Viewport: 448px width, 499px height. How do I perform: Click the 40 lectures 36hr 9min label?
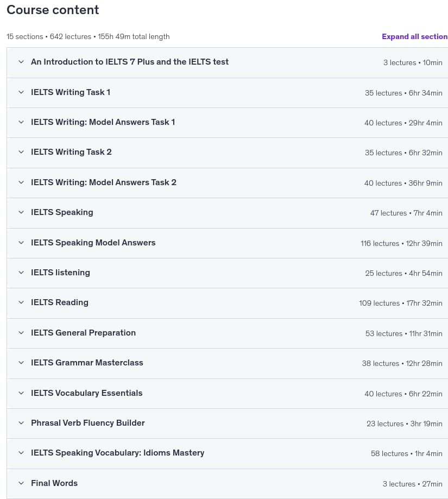403,184
